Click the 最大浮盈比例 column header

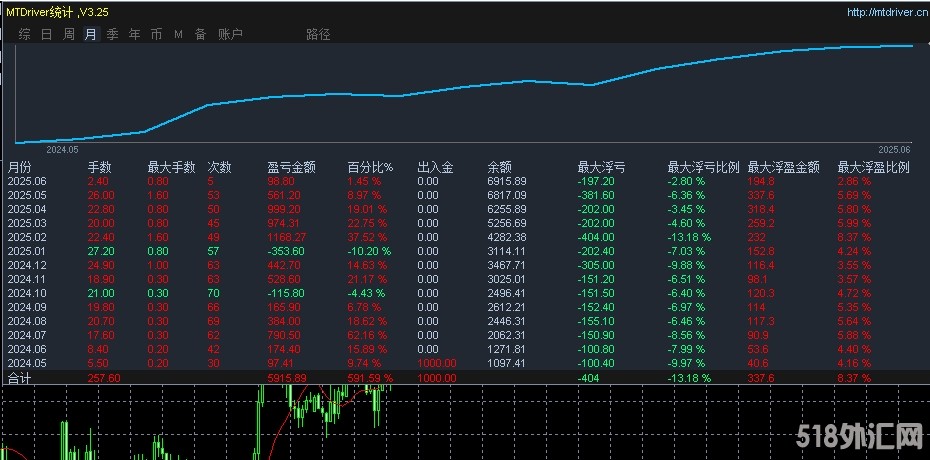pyautogui.click(x=873, y=168)
